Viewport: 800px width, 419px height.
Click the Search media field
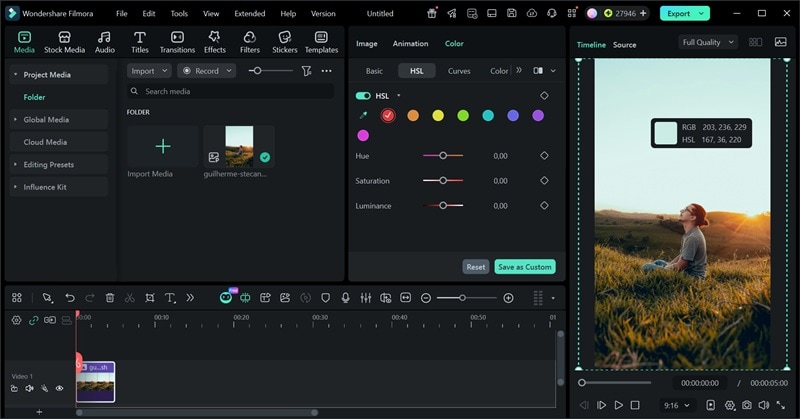(x=230, y=91)
